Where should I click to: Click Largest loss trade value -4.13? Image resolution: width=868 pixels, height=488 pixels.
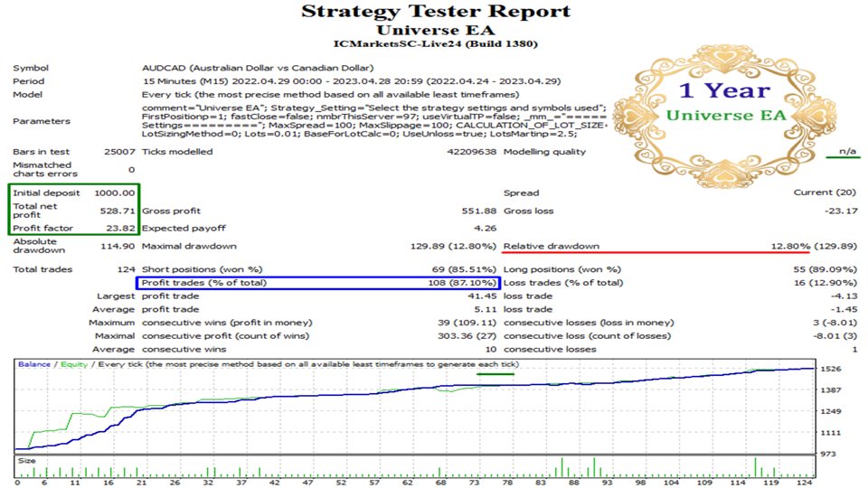coord(844,296)
